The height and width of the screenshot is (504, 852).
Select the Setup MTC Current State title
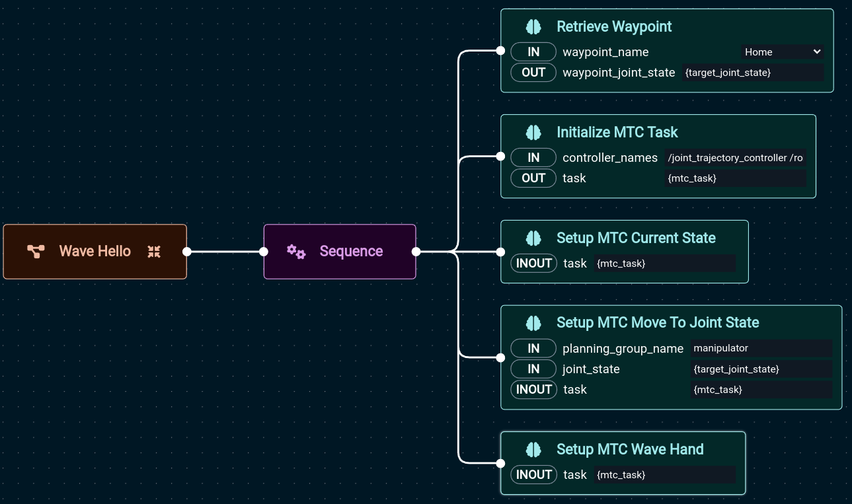pyautogui.click(x=636, y=238)
